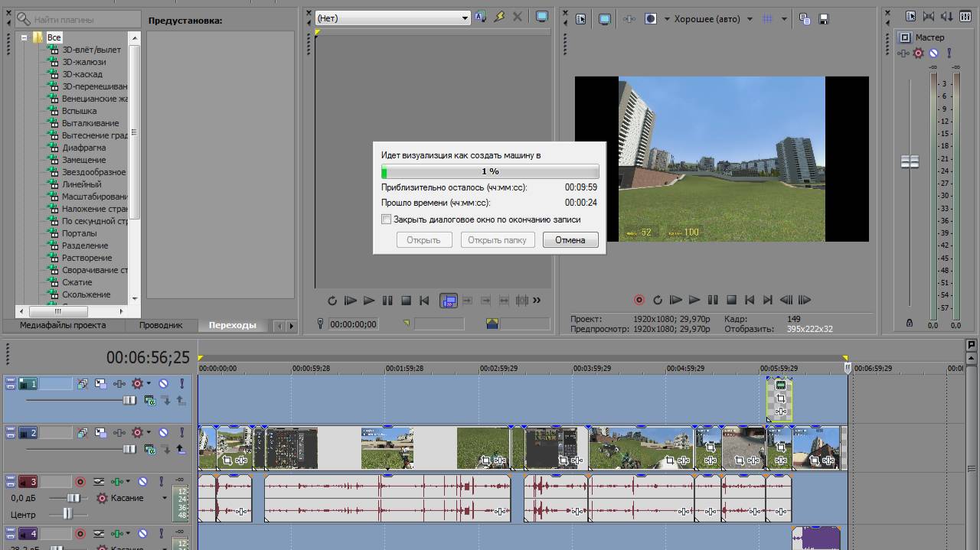Select the Растворение transition

pos(87,258)
